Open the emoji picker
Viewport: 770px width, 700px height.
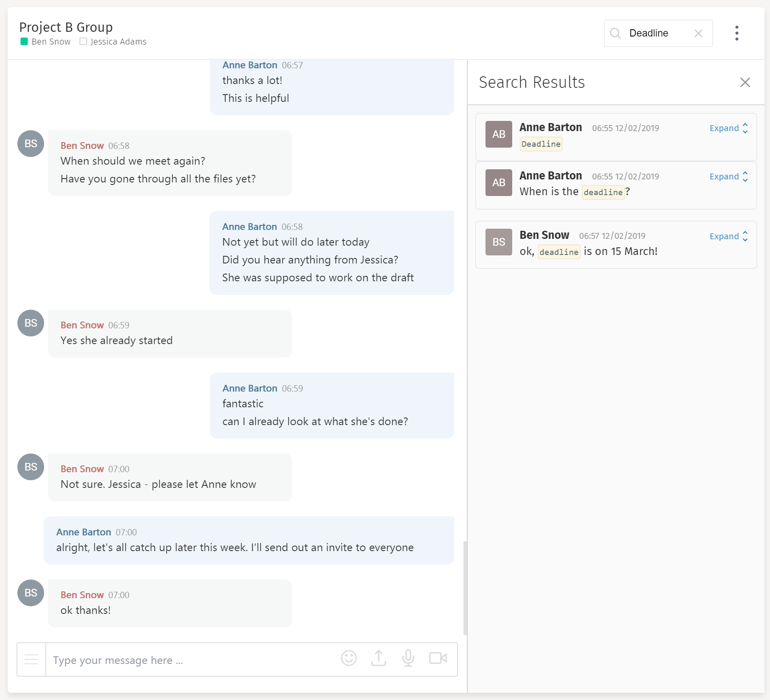[349, 658]
